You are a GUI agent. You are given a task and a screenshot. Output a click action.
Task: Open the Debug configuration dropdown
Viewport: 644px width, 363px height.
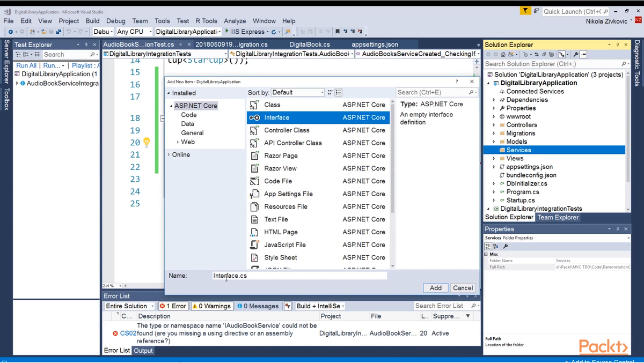[x=103, y=32]
